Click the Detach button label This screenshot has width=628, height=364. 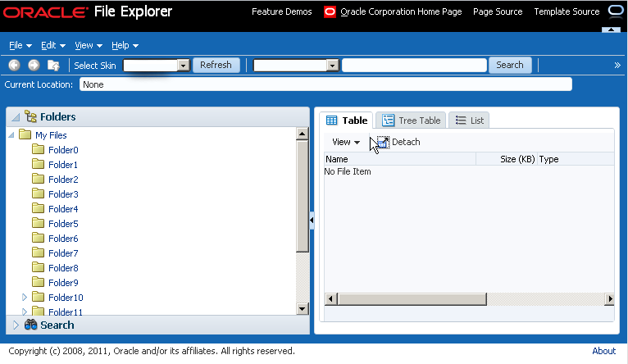(406, 142)
